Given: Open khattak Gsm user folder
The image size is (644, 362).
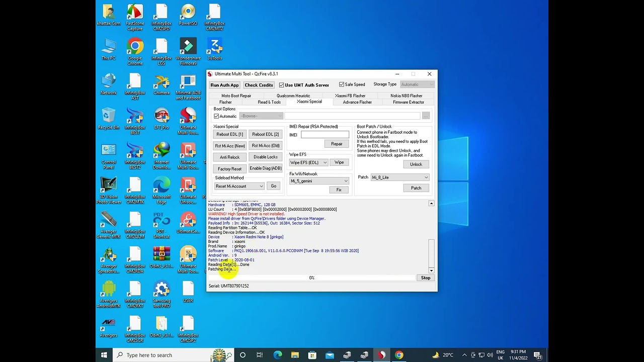Looking at the screenshot, I should [109, 15].
